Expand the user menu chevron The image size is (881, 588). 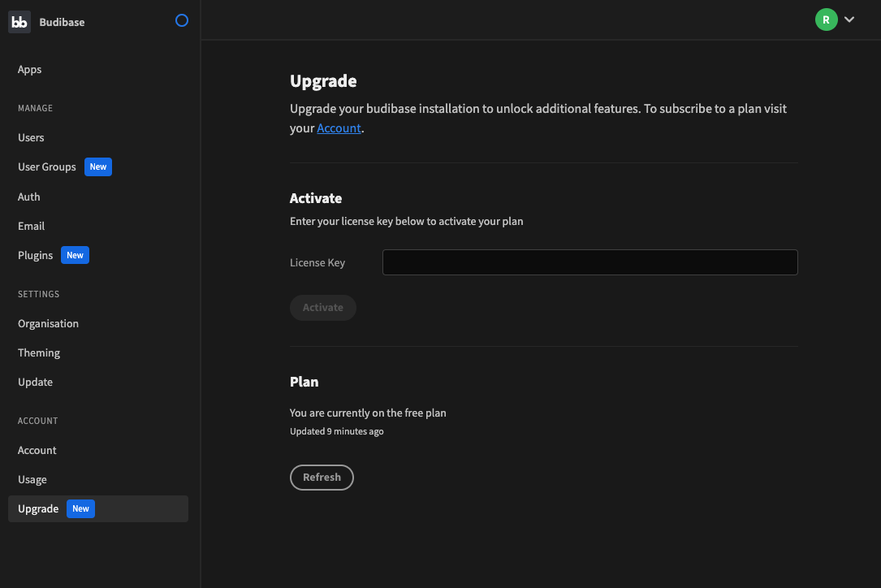pyautogui.click(x=849, y=19)
